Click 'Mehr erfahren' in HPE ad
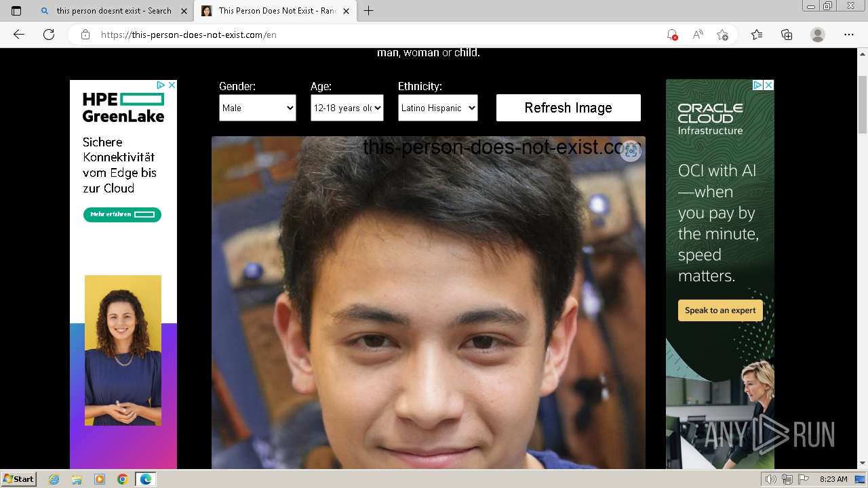Image resolution: width=868 pixels, height=488 pixels. tap(122, 215)
